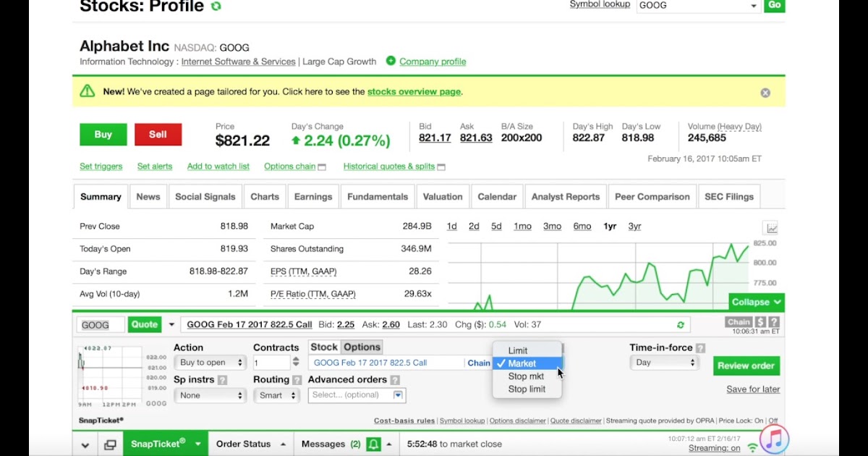The width and height of the screenshot is (868, 456).
Task: Choose Limit from the order type list
Action: [x=518, y=351]
